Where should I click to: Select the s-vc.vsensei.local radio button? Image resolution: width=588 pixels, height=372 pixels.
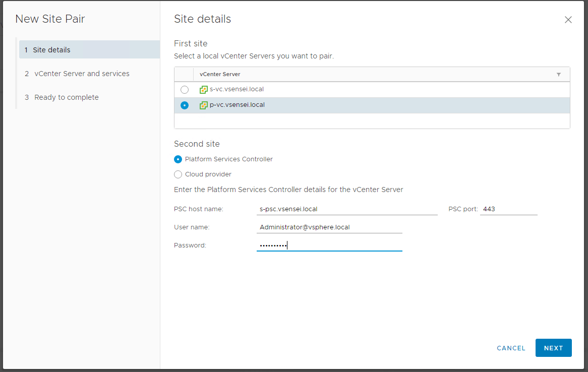tap(185, 90)
